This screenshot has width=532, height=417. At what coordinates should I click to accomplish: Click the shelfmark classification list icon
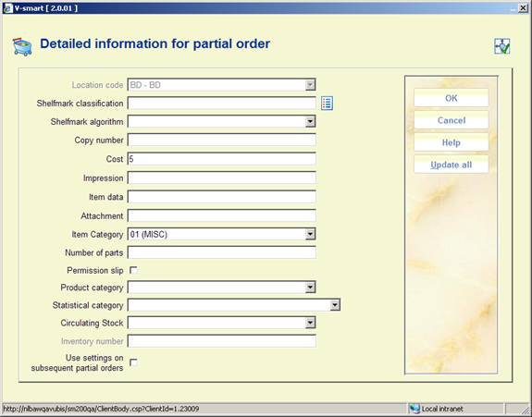(327, 103)
